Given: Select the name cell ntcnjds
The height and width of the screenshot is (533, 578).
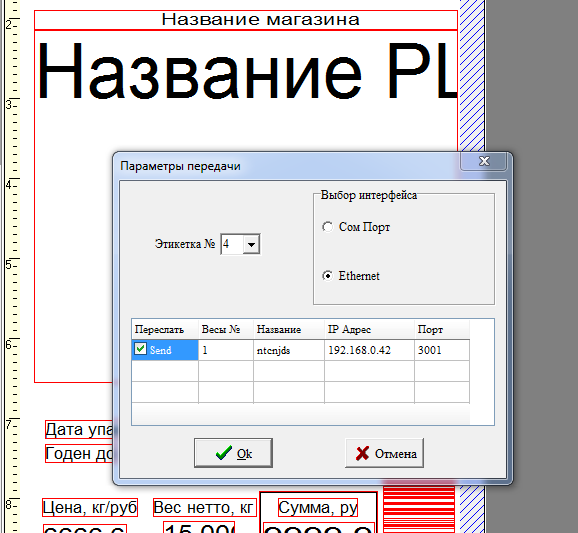Looking at the screenshot, I should point(289,350).
